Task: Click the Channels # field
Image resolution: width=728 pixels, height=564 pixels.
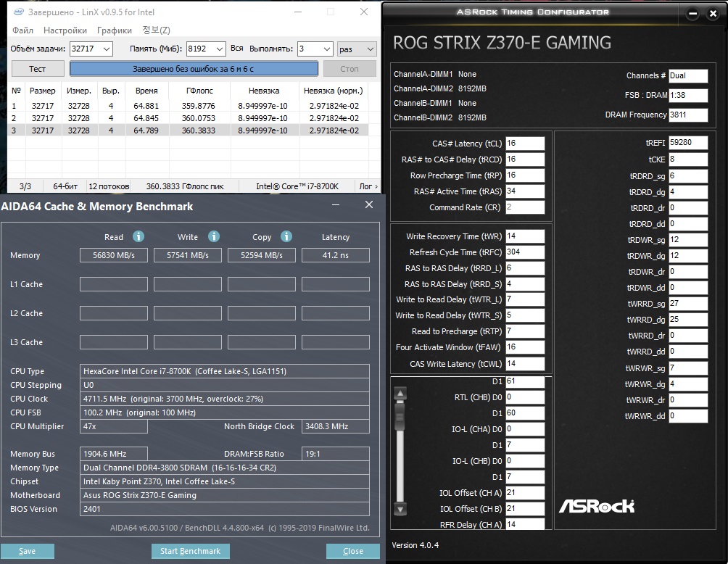Action: point(688,75)
